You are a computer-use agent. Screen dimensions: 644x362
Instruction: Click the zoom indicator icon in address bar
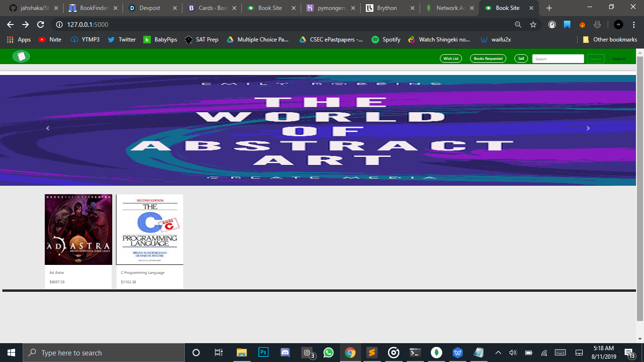point(518,25)
